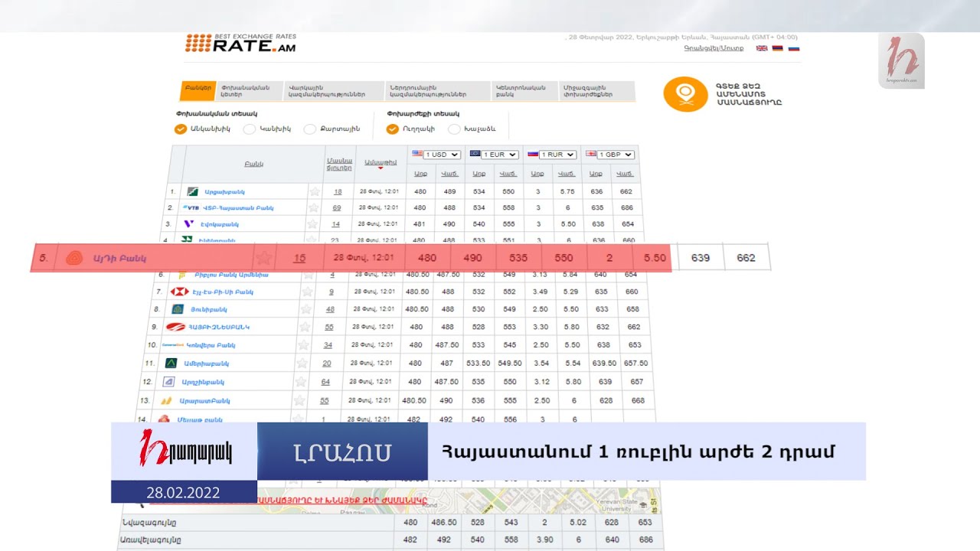The width and height of the screenshot is (980, 551).
Task: Switch language using the Armenian flag
Action: click(777, 48)
